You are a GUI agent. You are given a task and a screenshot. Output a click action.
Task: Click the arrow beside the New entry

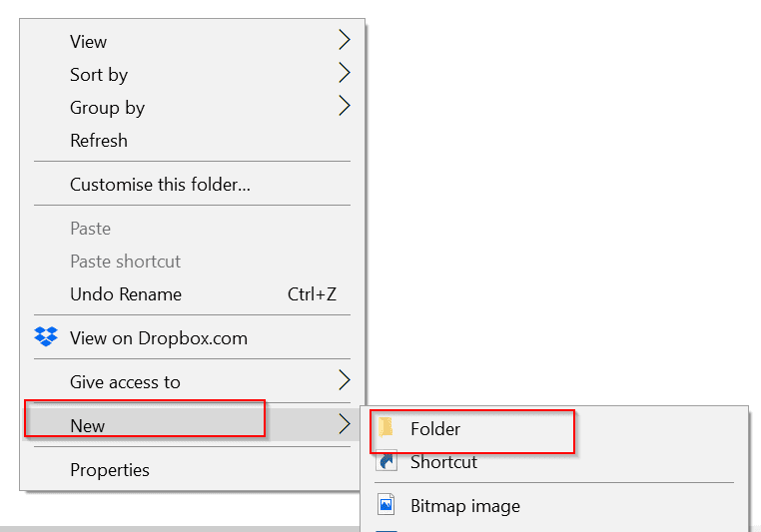click(x=344, y=425)
